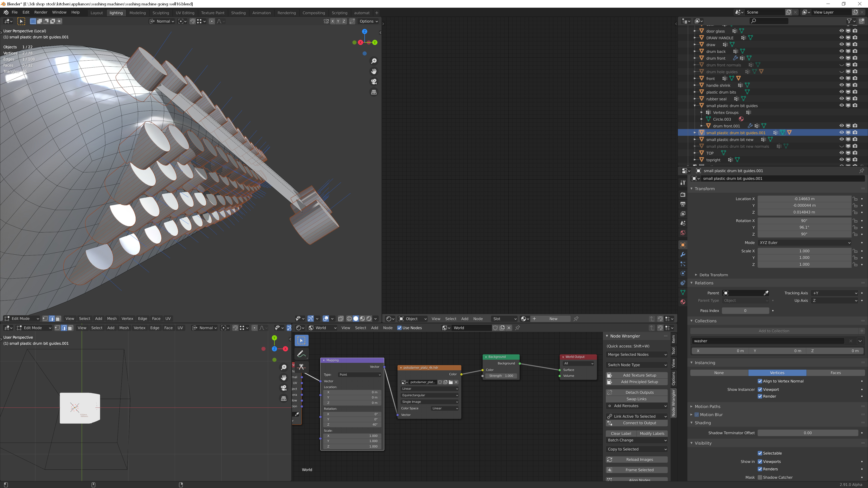Enable rendered viewport shading mode

click(x=369, y=319)
